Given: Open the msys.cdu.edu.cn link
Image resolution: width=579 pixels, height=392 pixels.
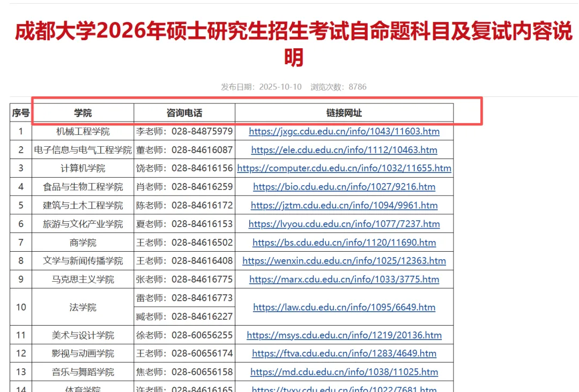Looking at the screenshot, I should tap(344, 335).
